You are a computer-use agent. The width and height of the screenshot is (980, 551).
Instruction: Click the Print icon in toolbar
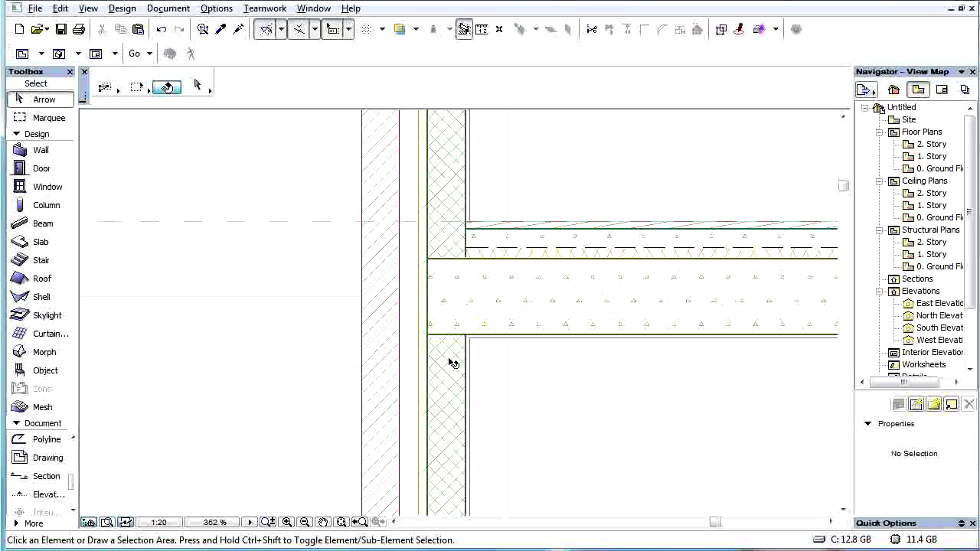tap(79, 29)
